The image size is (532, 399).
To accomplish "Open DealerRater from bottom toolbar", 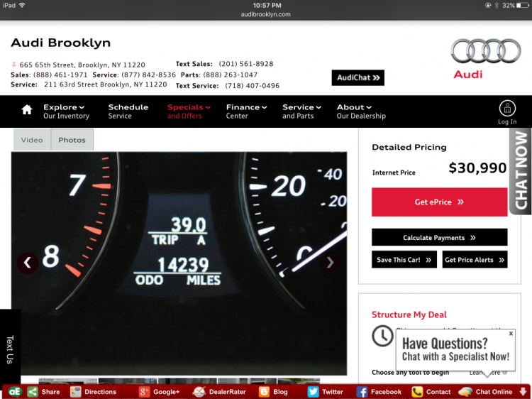I will tap(219, 392).
